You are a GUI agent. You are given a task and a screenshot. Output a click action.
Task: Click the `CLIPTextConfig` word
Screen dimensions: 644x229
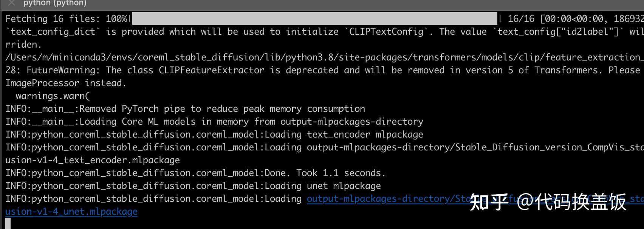click(388, 32)
